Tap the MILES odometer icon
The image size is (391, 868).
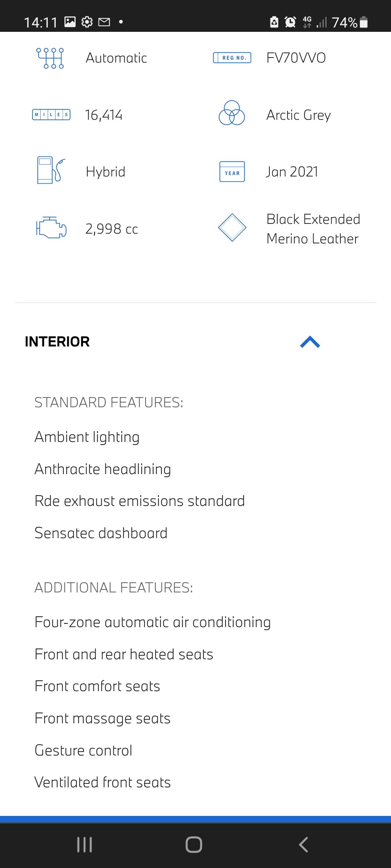click(x=51, y=115)
